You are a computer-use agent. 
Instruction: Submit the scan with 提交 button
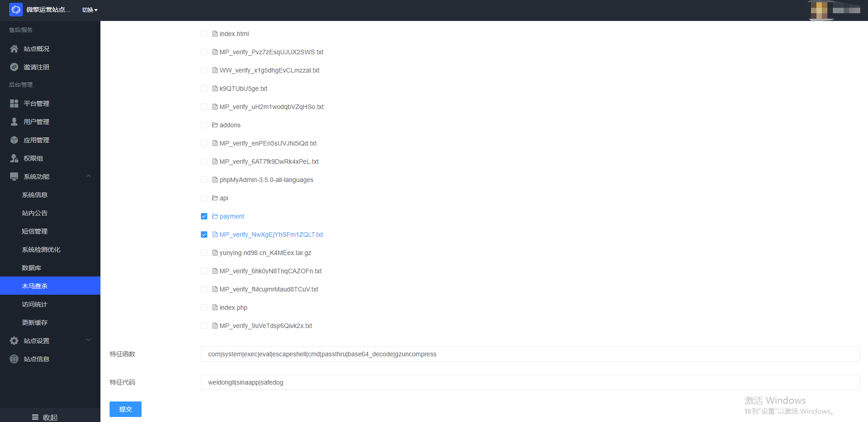coord(126,409)
